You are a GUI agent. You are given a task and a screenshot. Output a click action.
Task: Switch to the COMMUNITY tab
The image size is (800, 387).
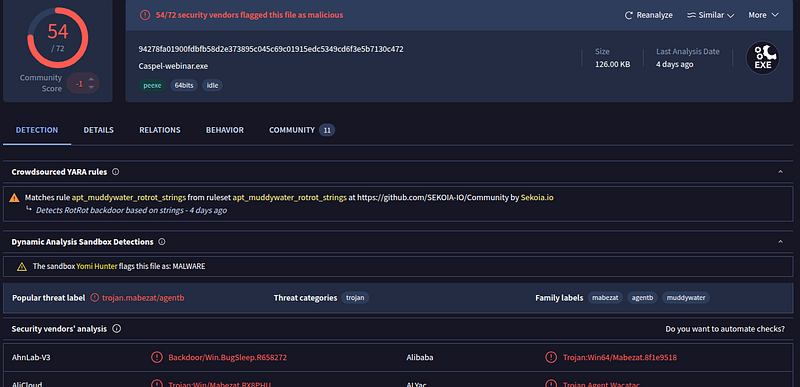coord(292,130)
